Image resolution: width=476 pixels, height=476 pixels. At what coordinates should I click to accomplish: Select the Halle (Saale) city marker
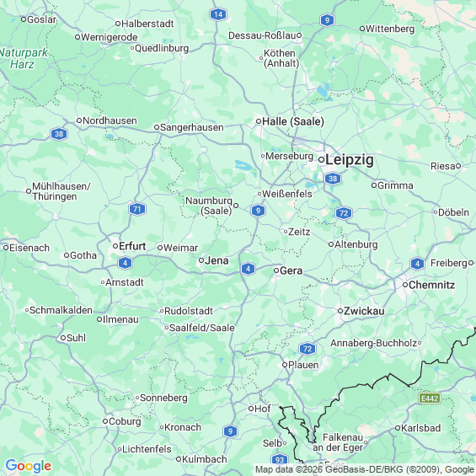(259, 121)
